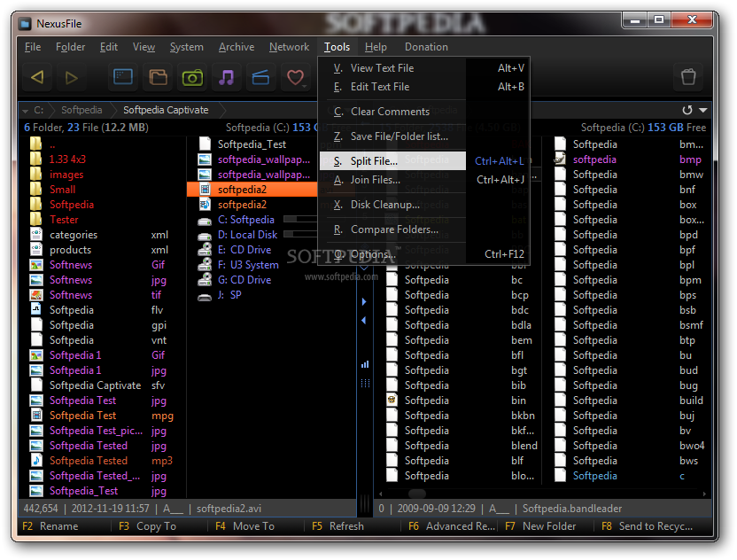Select the Softpedia bin file icon
Image resolution: width=737 pixels, height=560 pixels.
(392, 401)
